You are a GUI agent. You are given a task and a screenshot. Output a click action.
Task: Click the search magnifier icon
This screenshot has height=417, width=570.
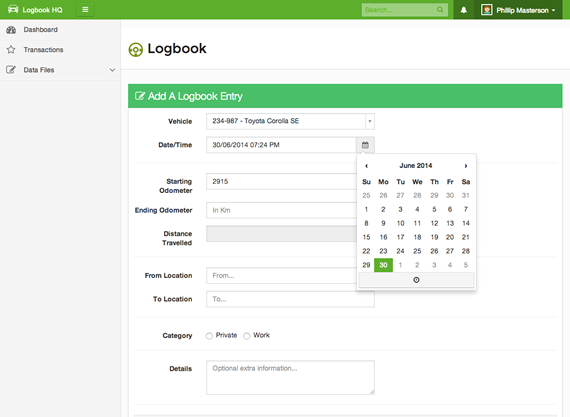point(440,10)
